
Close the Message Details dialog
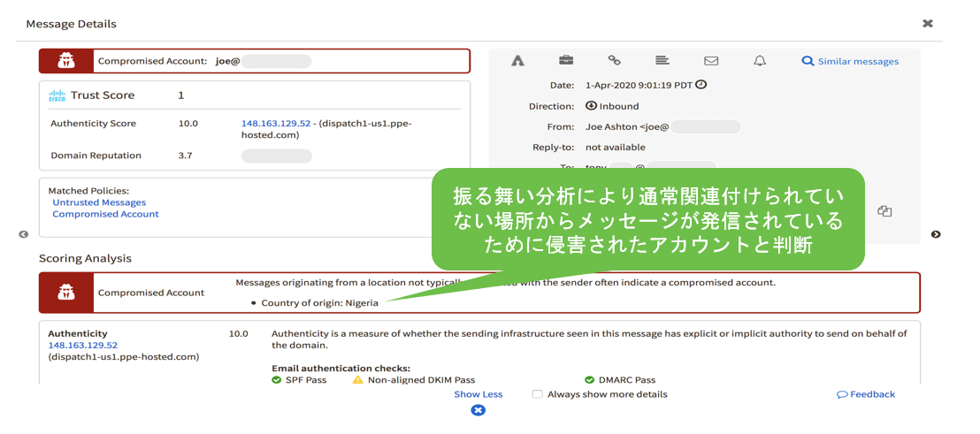coord(928,24)
